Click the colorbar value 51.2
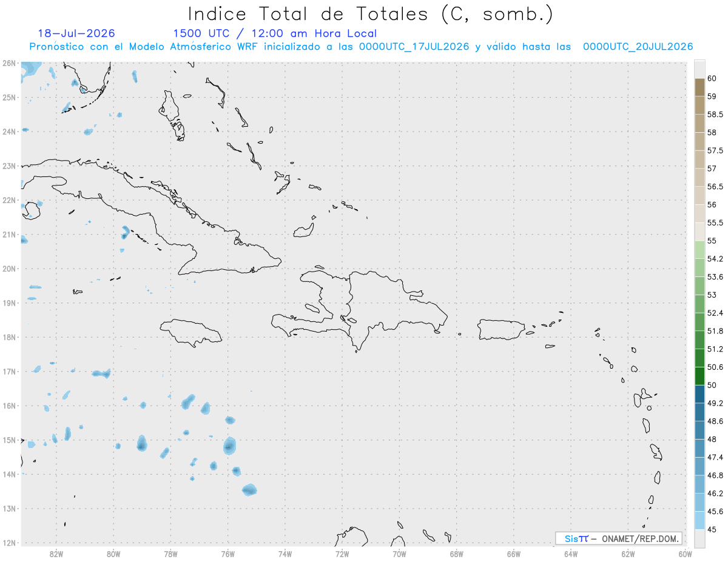The width and height of the screenshot is (728, 562). (x=715, y=349)
